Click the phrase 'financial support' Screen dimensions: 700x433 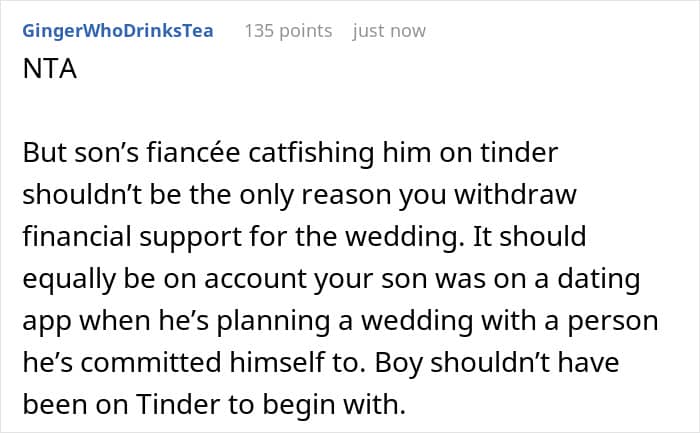pos(133,237)
